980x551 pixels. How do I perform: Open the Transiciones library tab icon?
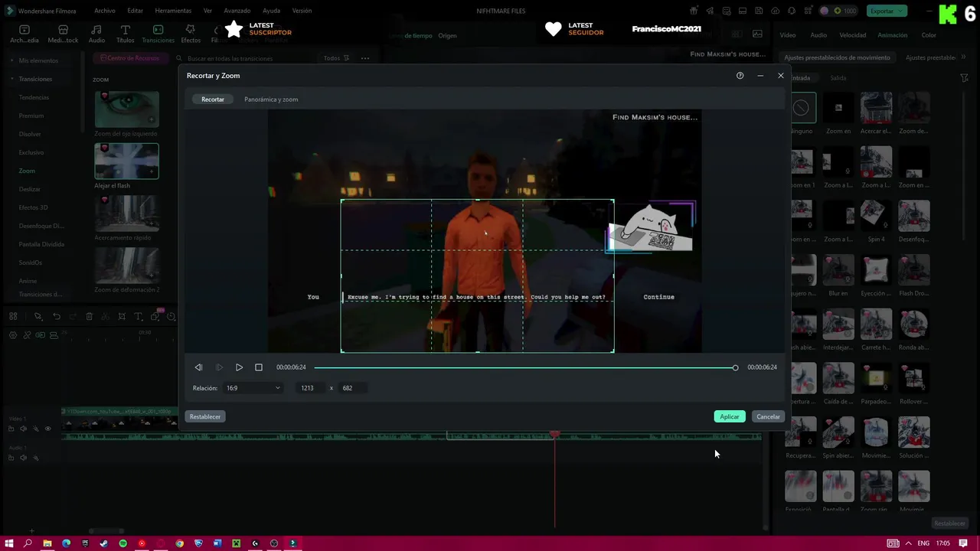pos(158,34)
